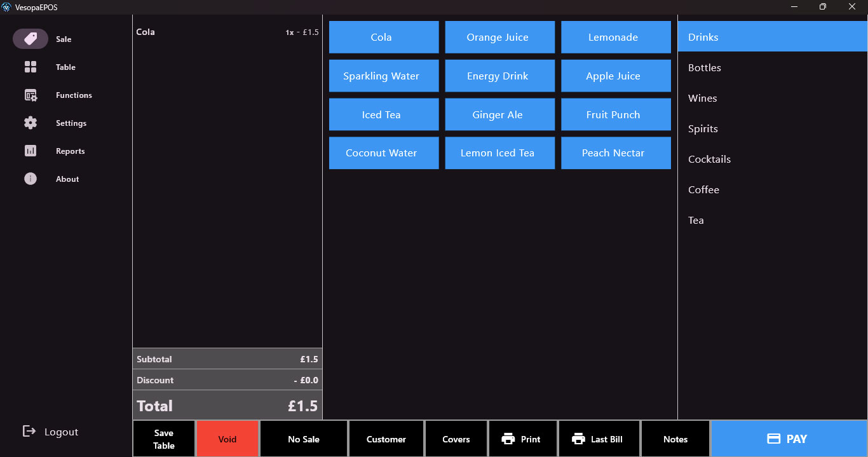This screenshot has height=457, width=868.
Task: Open the Sale section label
Action: 64,39
